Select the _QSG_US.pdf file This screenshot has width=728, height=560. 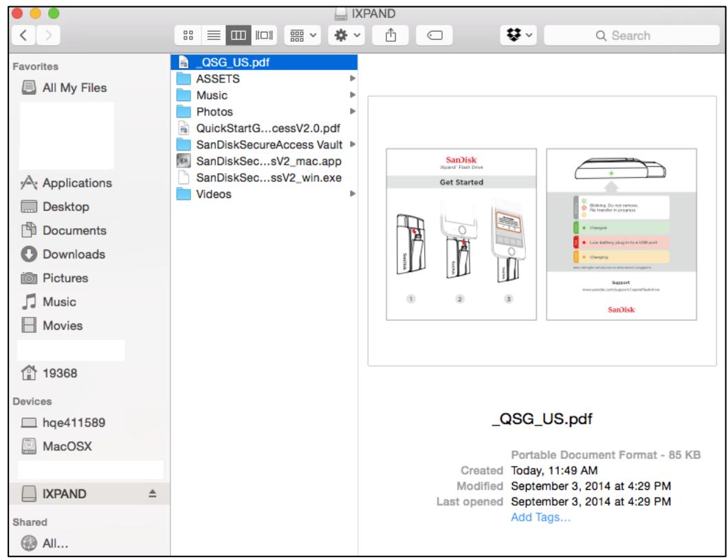pyautogui.click(x=264, y=62)
